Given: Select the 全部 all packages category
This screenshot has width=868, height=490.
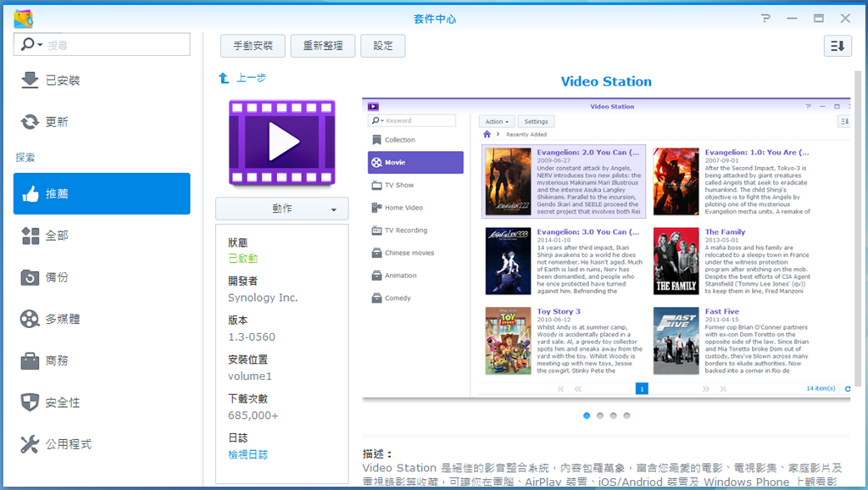Looking at the screenshot, I should click(102, 236).
